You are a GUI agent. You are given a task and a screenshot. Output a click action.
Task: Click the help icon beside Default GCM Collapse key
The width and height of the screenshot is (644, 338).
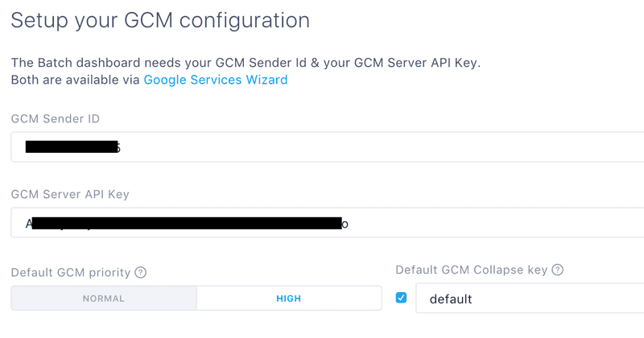tap(557, 270)
